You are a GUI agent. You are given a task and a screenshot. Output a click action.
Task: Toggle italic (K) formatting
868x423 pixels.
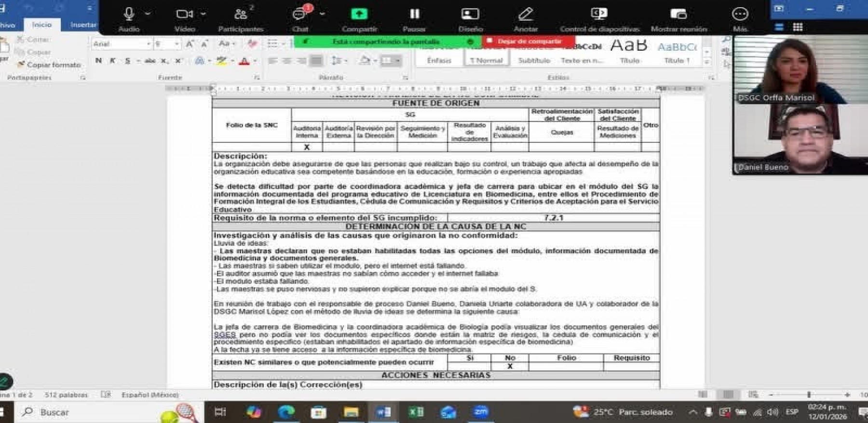tap(113, 61)
